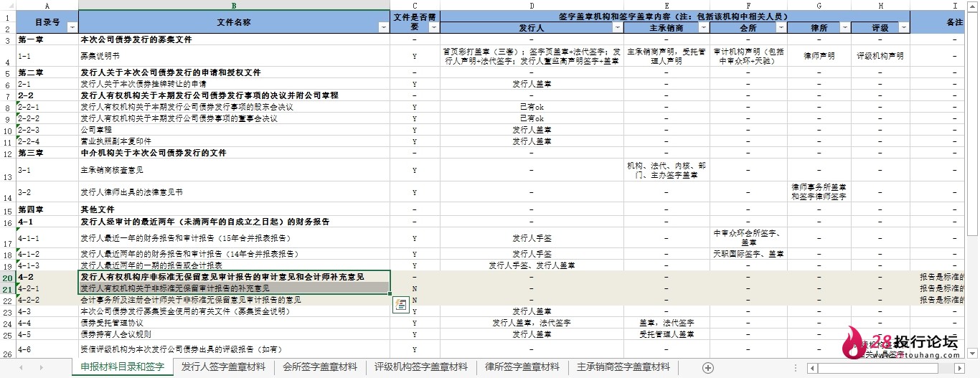This screenshot has width=980, height=378.
Task: Select column G header
Action: pos(819,5)
